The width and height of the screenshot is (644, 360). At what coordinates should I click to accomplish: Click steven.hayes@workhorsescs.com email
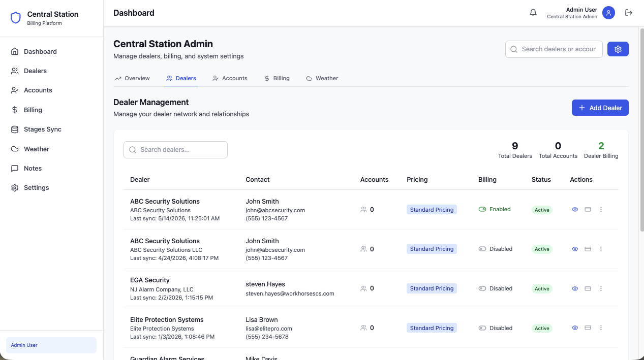click(x=290, y=293)
